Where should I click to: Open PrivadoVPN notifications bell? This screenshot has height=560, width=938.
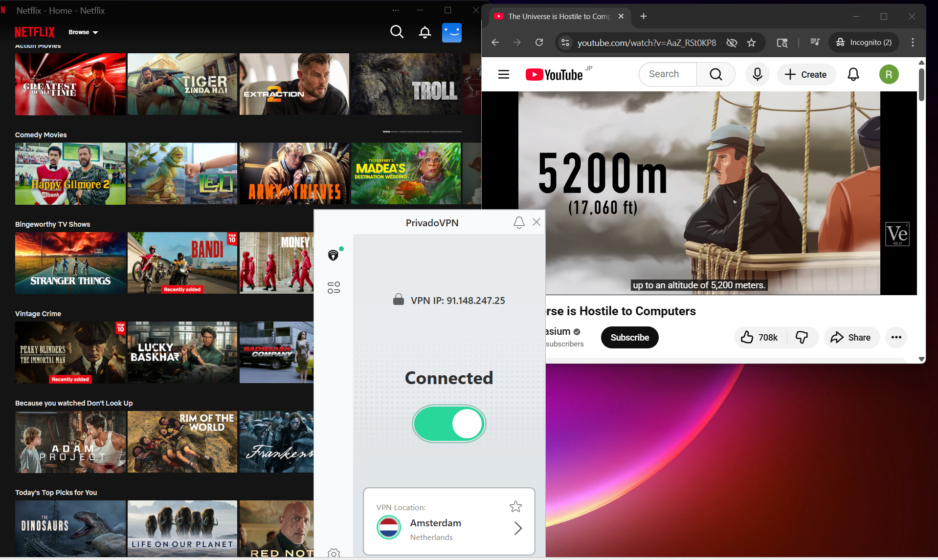(x=519, y=223)
